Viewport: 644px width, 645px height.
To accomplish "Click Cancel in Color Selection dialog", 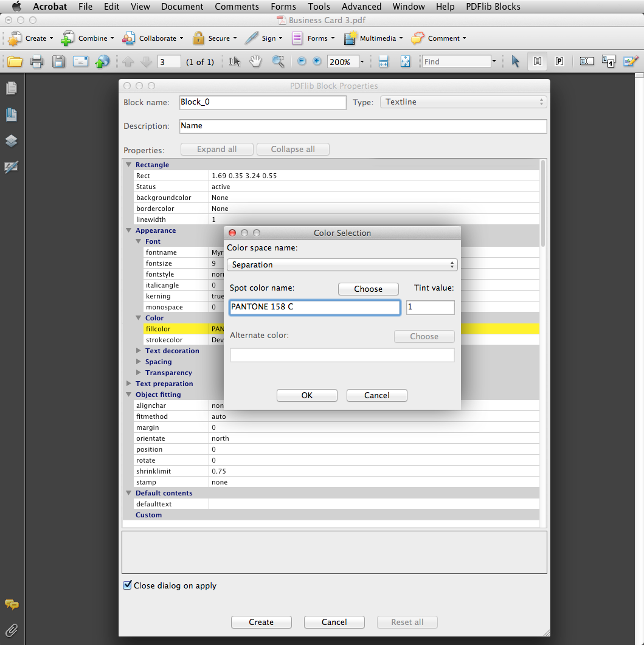I will (x=376, y=395).
